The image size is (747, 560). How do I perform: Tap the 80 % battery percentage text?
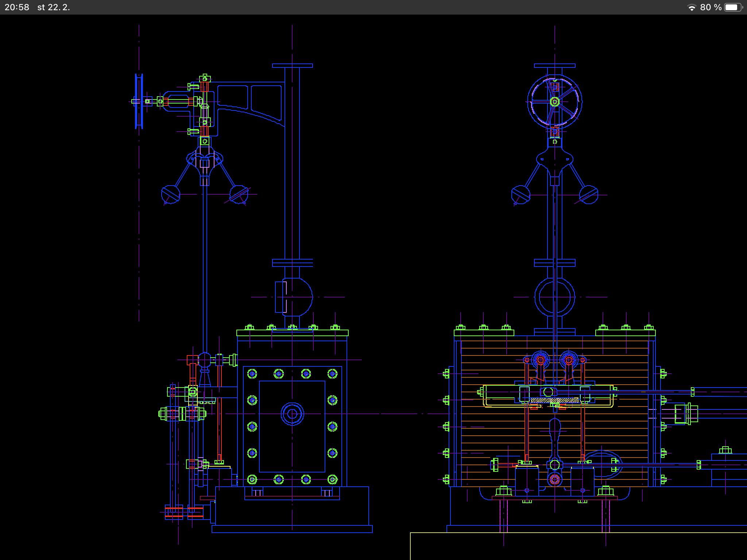tap(711, 7)
